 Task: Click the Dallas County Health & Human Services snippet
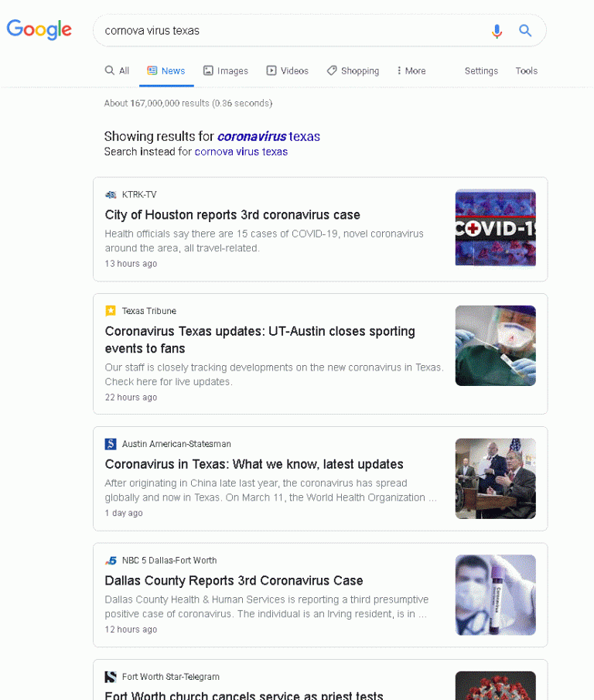pyautogui.click(x=266, y=606)
